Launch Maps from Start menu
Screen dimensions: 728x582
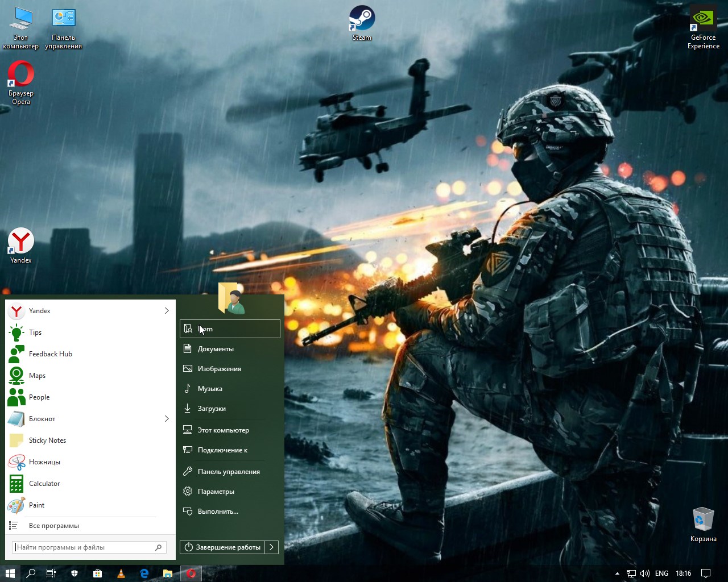(90, 376)
